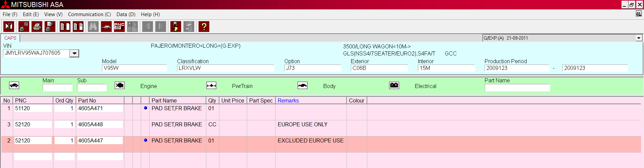
Task: Click the Remarks column header
Action: (288, 100)
